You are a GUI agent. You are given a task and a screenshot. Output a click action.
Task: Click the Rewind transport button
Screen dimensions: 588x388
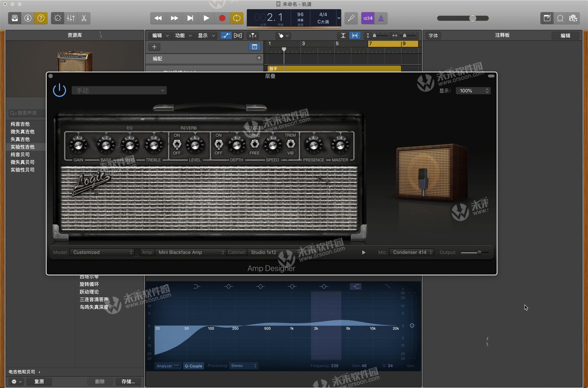tap(158, 18)
